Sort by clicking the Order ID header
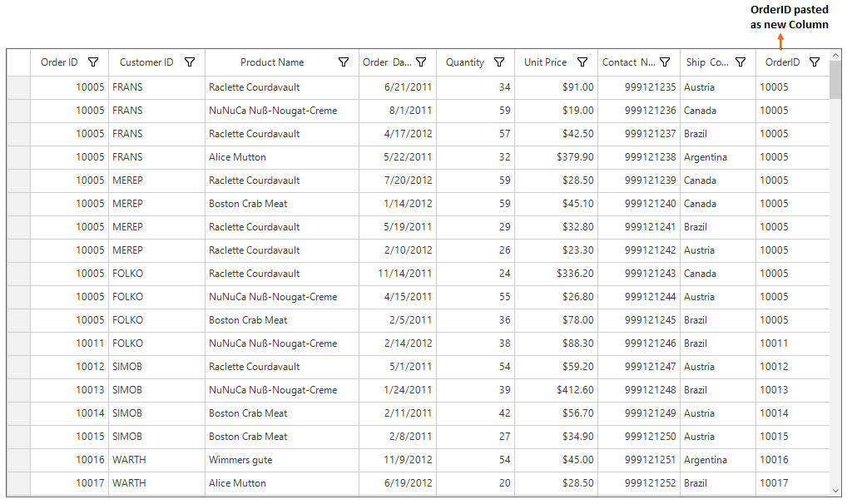 pyautogui.click(x=59, y=62)
